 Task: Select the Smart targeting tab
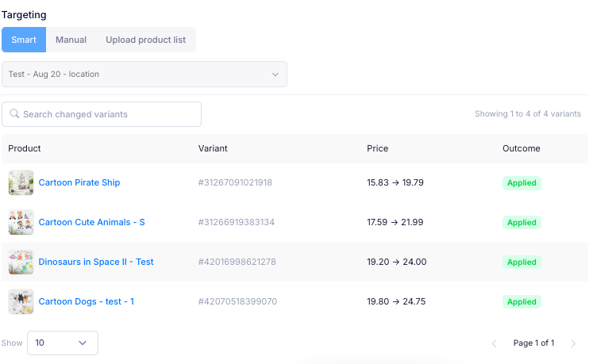click(x=24, y=40)
